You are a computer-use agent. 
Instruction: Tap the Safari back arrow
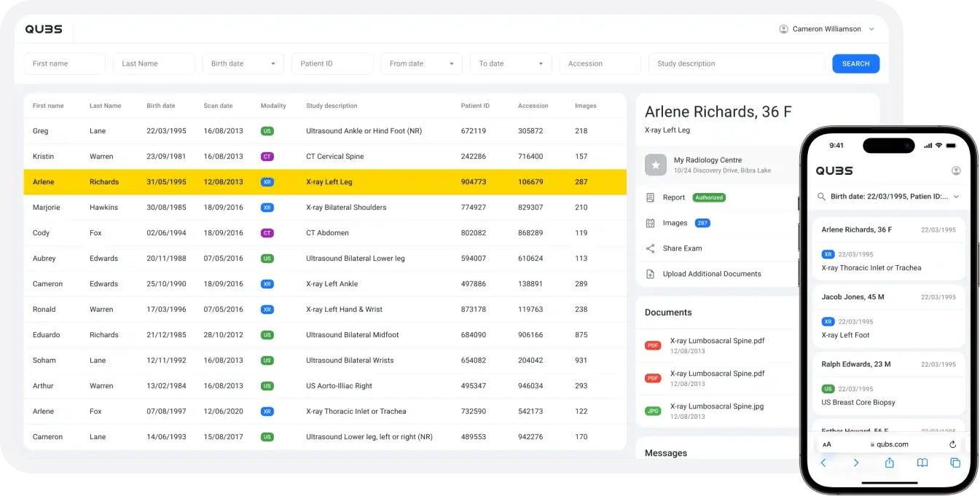(824, 462)
